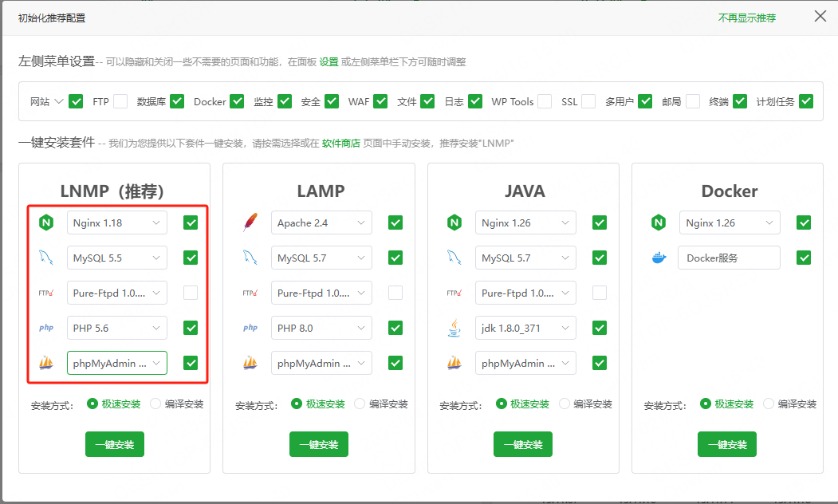Check the Pure-Ftpd checkbox in LAMP column
The height and width of the screenshot is (504, 838).
click(395, 293)
